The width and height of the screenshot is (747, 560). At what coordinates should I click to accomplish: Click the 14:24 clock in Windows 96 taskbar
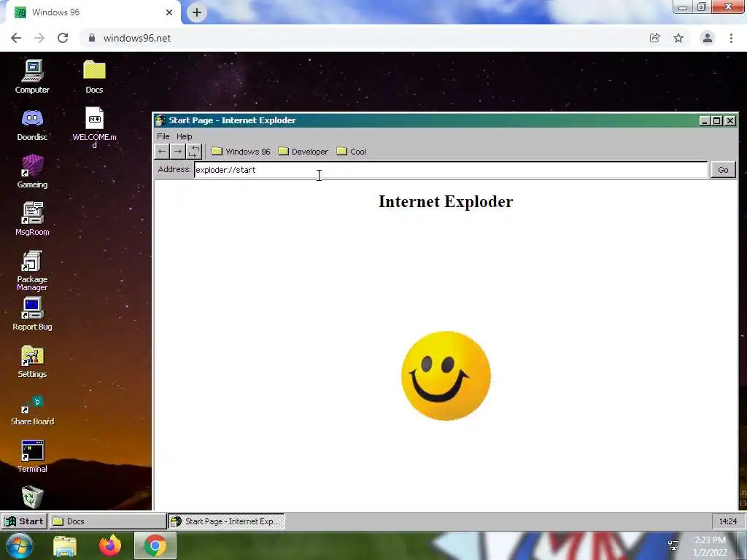727,521
